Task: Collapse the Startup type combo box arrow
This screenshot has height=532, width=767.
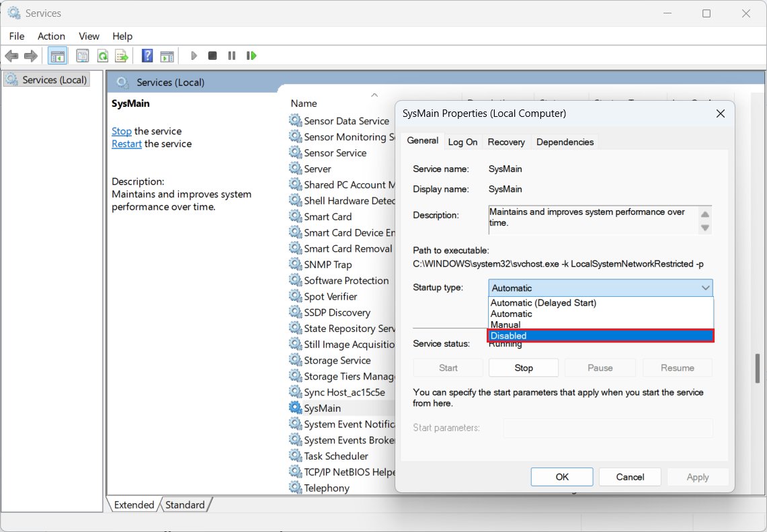Action: 704,288
